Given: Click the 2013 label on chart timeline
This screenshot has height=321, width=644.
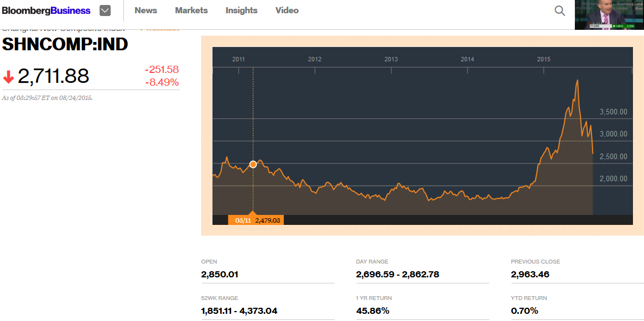Looking at the screenshot, I should click(391, 59).
